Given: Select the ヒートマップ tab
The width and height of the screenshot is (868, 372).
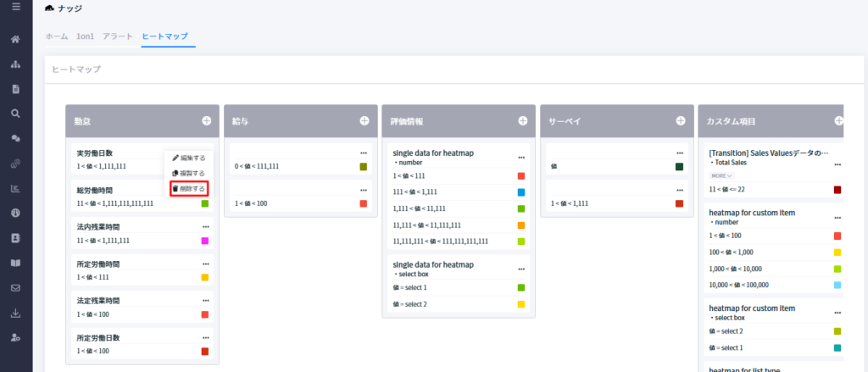Looking at the screenshot, I should tap(165, 36).
